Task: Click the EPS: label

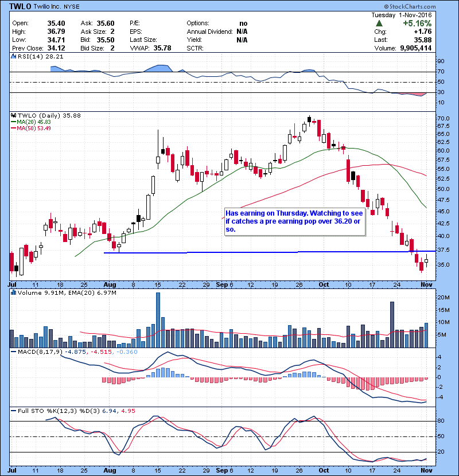Action: (136, 32)
